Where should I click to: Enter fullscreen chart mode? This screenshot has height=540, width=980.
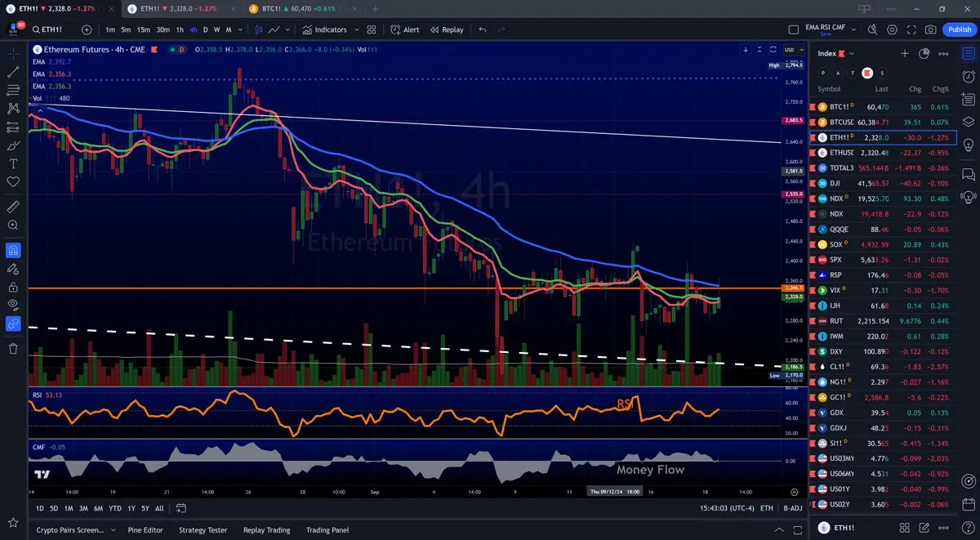click(x=911, y=29)
